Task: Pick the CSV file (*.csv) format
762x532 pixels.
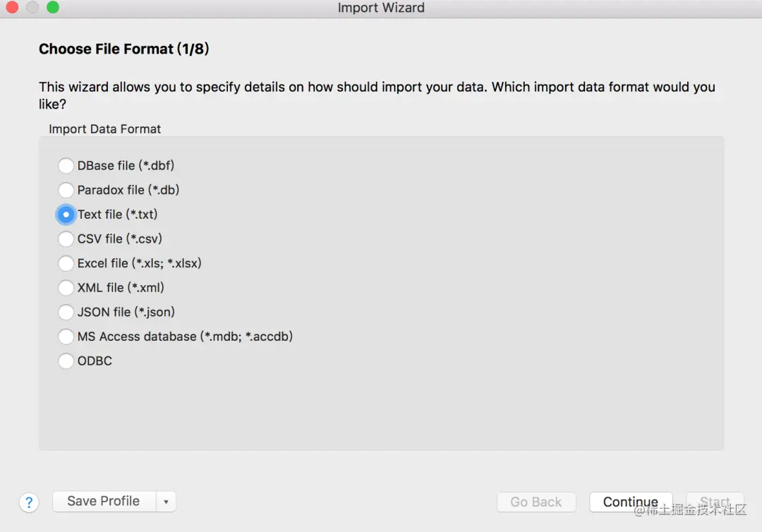Action: tap(66, 238)
